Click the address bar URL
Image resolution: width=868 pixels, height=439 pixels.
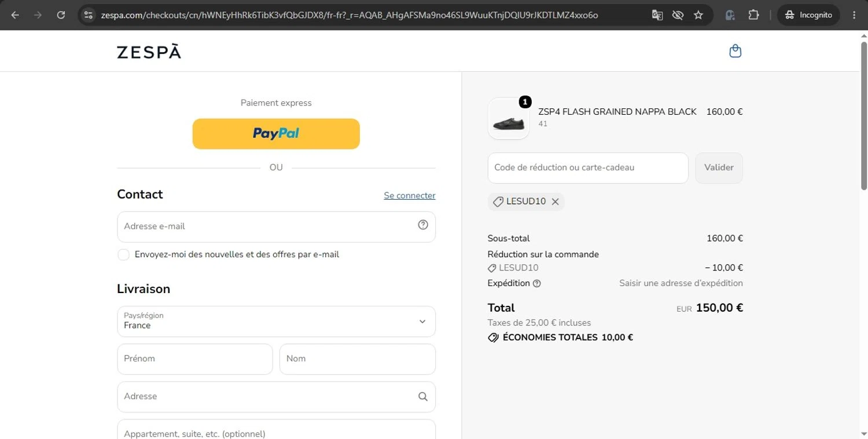click(349, 15)
